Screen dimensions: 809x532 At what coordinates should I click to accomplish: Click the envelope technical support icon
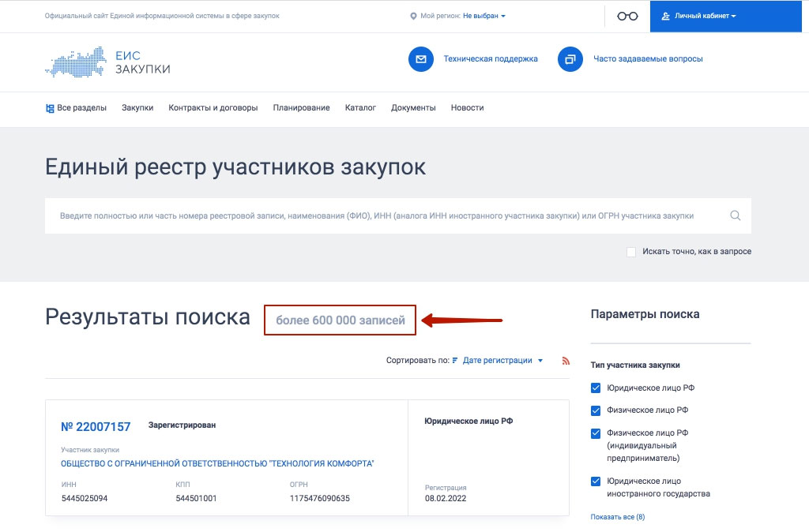pyautogui.click(x=421, y=59)
